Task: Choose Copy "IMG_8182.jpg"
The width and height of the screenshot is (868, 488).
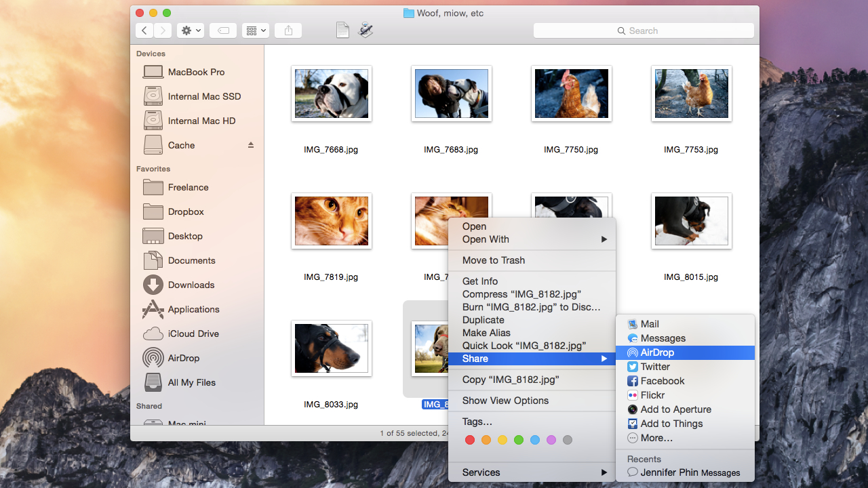Action: pyautogui.click(x=532, y=380)
